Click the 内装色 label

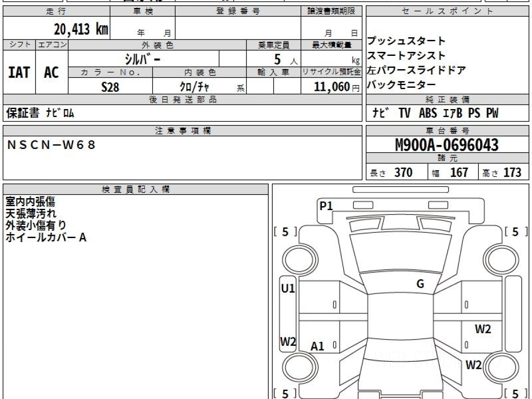click(199, 72)
